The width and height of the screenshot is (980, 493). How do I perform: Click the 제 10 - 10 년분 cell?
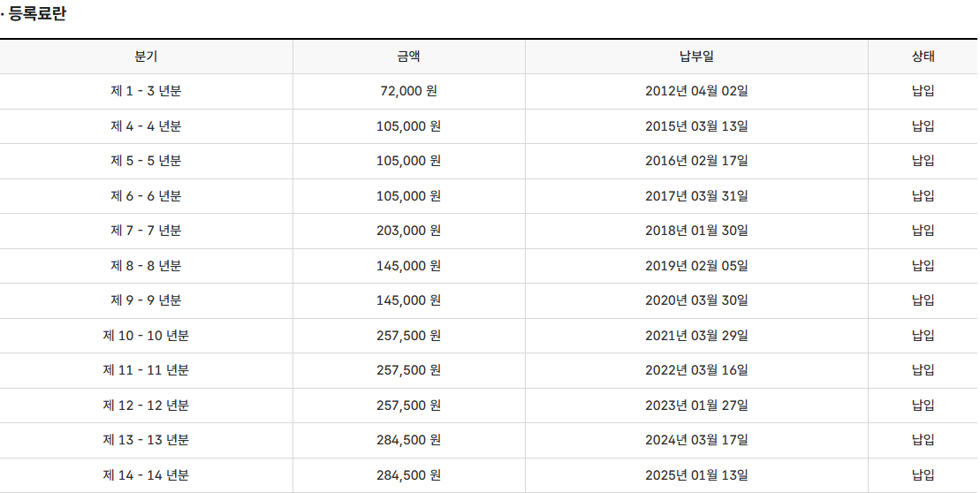147,336
